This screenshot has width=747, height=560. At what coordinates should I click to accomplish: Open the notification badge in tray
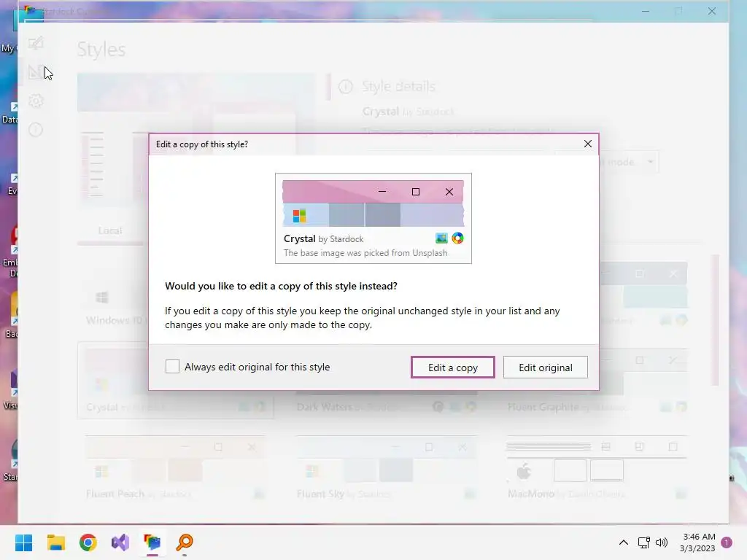[x=727, y=542]
